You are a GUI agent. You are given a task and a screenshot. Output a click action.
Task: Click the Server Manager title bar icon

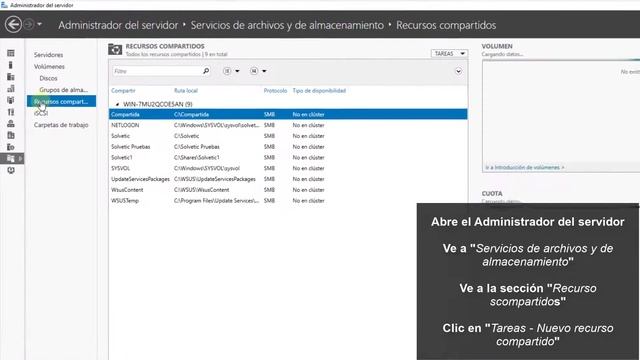(x=4, y=5)
